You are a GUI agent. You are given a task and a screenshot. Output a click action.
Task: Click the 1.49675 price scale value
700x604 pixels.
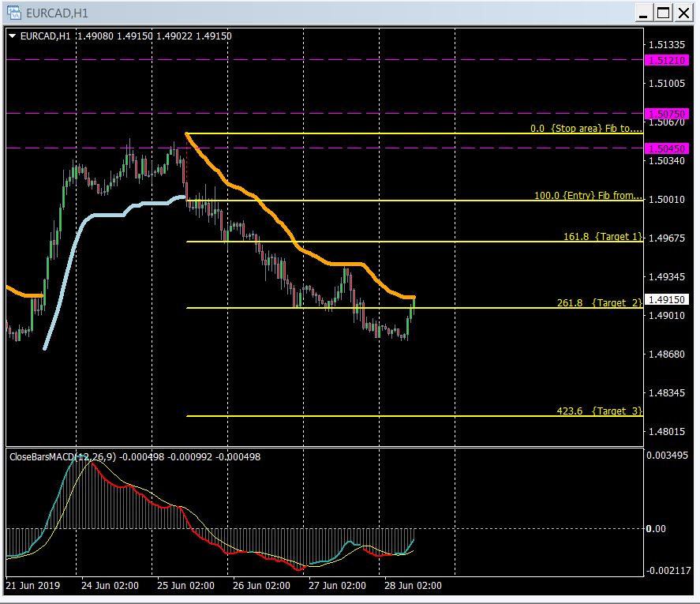tap(667, 238)
